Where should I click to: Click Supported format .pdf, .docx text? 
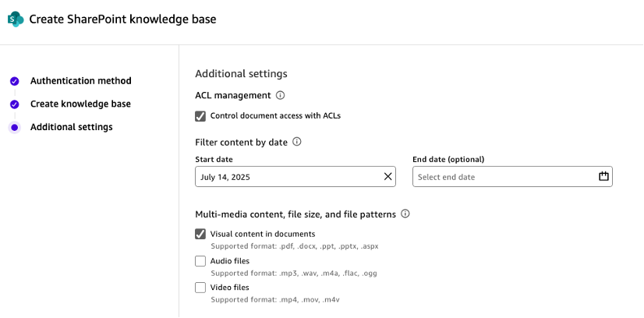295,246
